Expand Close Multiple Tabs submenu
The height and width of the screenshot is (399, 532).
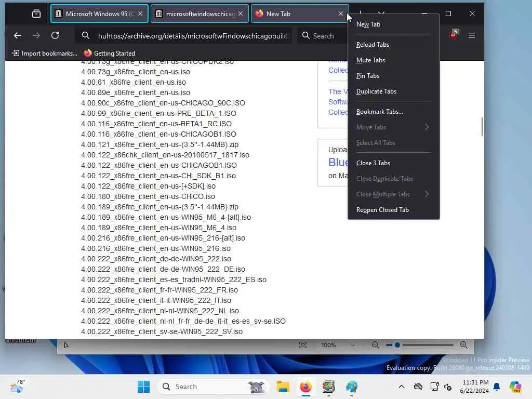(x=394, y=194)
